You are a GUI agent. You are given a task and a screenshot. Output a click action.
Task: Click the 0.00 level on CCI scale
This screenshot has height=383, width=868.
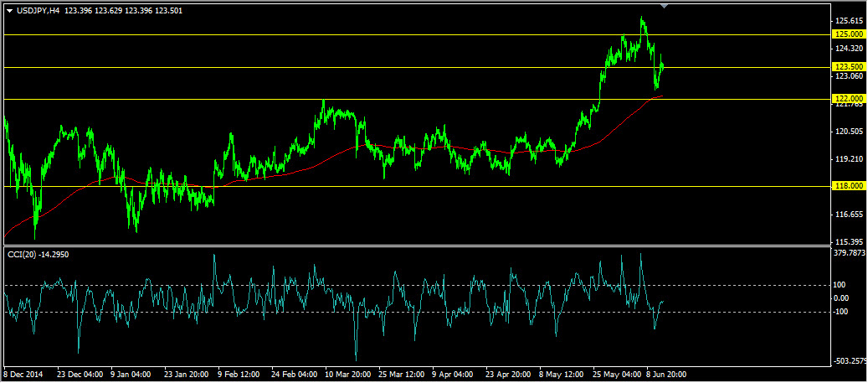[x=841, y=298]
